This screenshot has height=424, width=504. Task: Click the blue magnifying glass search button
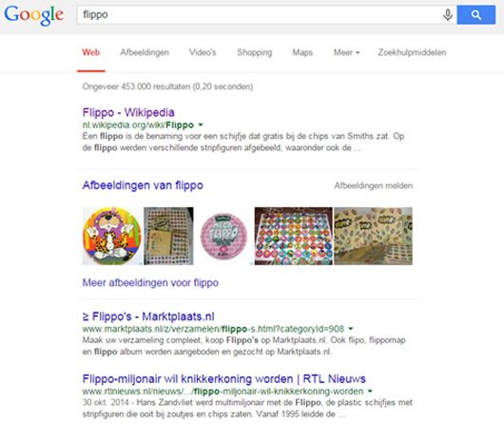pos(476,15)
